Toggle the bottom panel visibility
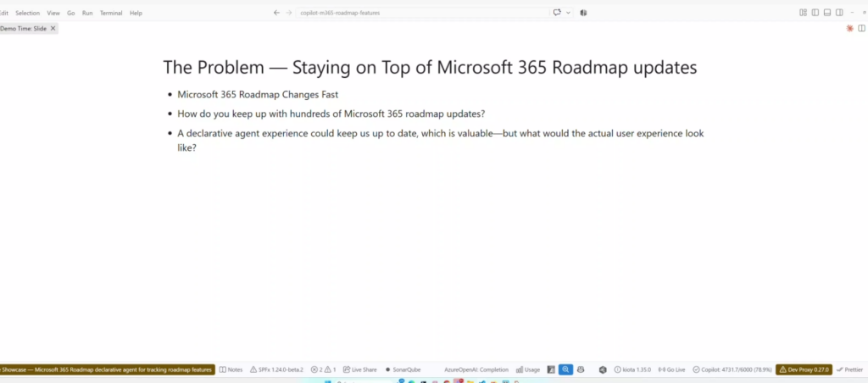The image size is (868, 383). (827, 13)
